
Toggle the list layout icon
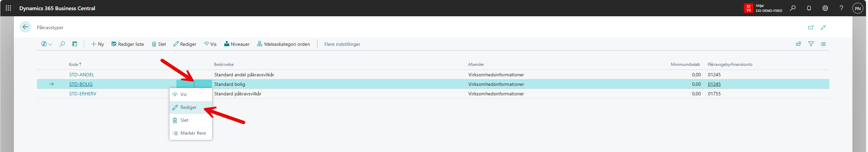coord(823,44)
